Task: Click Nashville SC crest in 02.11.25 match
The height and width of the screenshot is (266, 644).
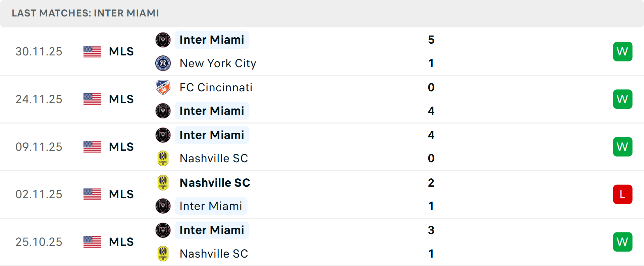Action: pos(163,183)
